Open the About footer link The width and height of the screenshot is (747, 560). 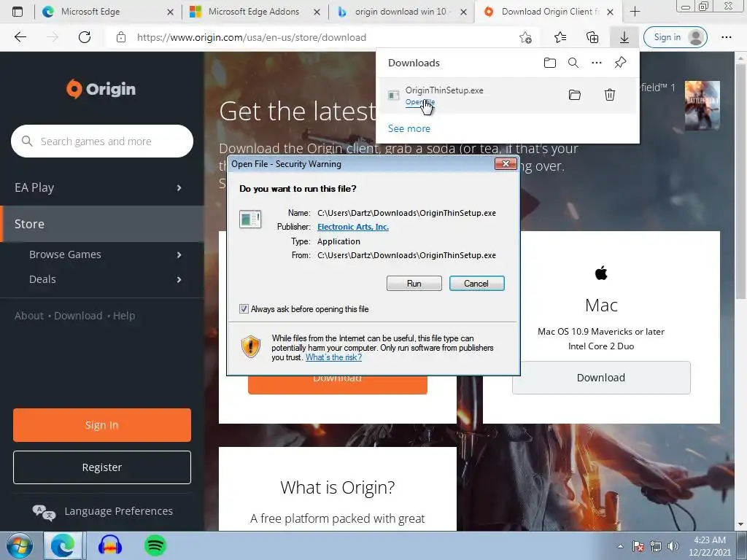29,316
